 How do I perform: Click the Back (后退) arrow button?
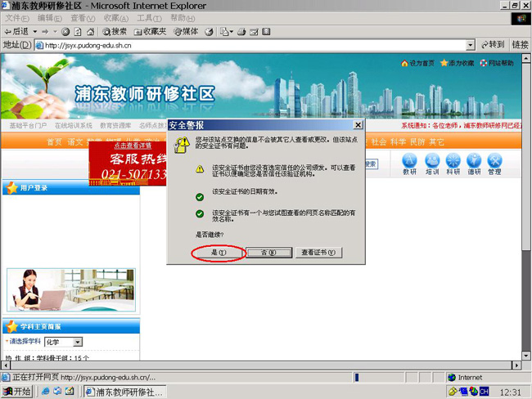coord(16,32)
